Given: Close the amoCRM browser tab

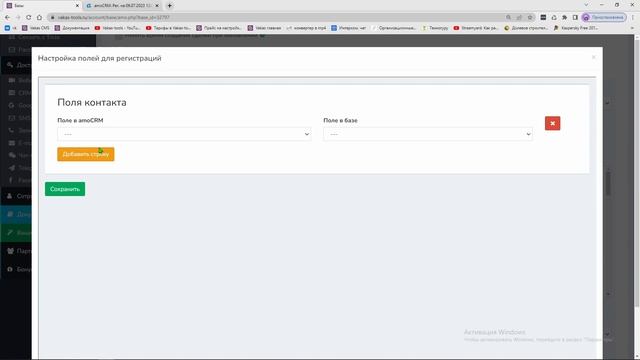Looking at the screenshot, I should coord(157,6).
